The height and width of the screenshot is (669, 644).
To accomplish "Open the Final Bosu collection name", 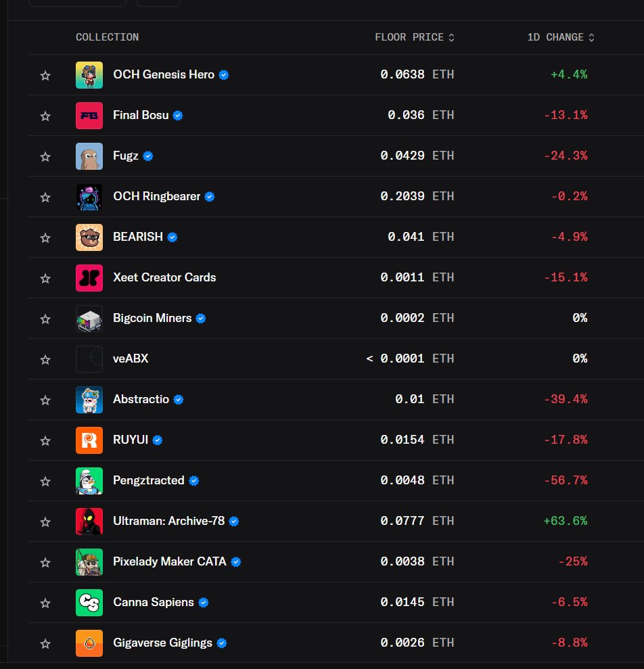I will pyautogui.click(x=141, y=115).
